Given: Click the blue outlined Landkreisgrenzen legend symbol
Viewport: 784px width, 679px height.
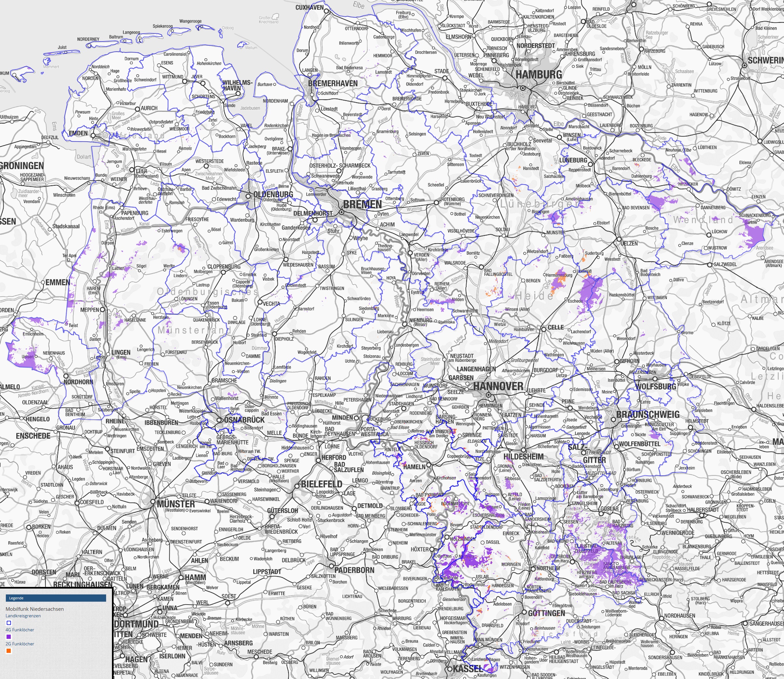Looking at the screenshot, I should pyautogui.click(x=9, y=623).
